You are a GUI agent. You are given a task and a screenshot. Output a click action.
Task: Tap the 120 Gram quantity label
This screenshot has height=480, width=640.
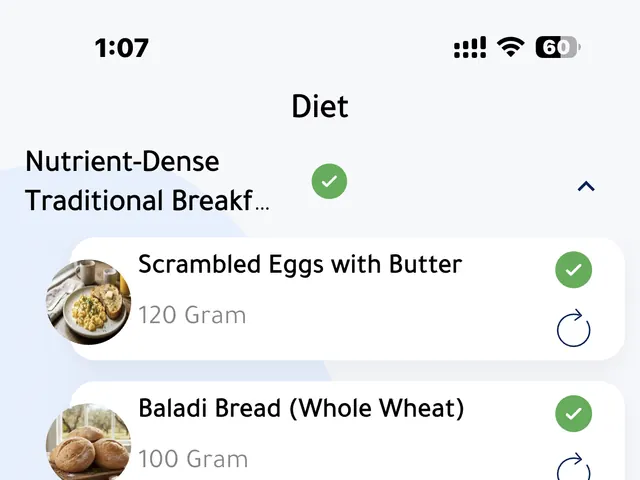(192, 315)
